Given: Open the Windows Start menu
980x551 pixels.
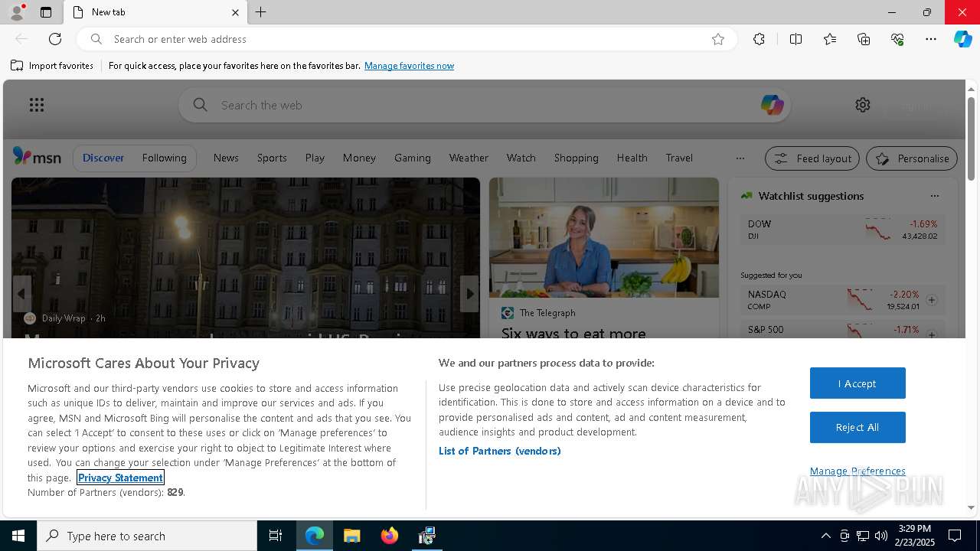Looking at the screenshot, I should [x=18, y=536].
